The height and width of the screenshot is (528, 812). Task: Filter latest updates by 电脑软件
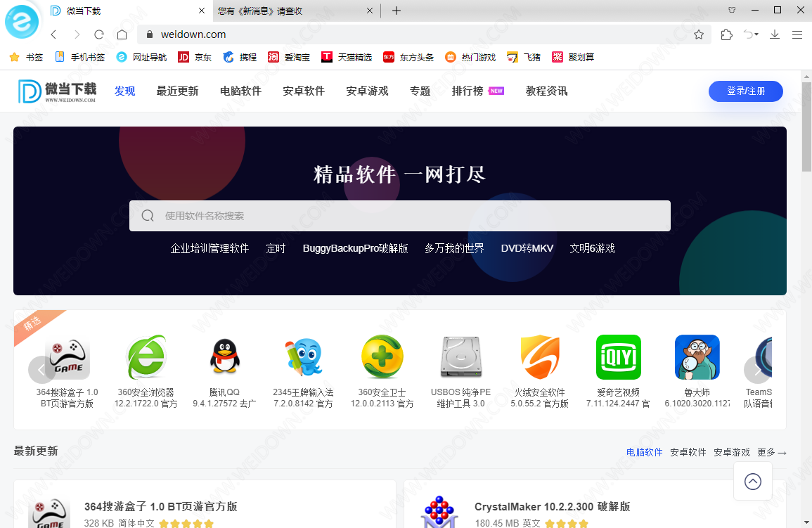pos(644,453)
